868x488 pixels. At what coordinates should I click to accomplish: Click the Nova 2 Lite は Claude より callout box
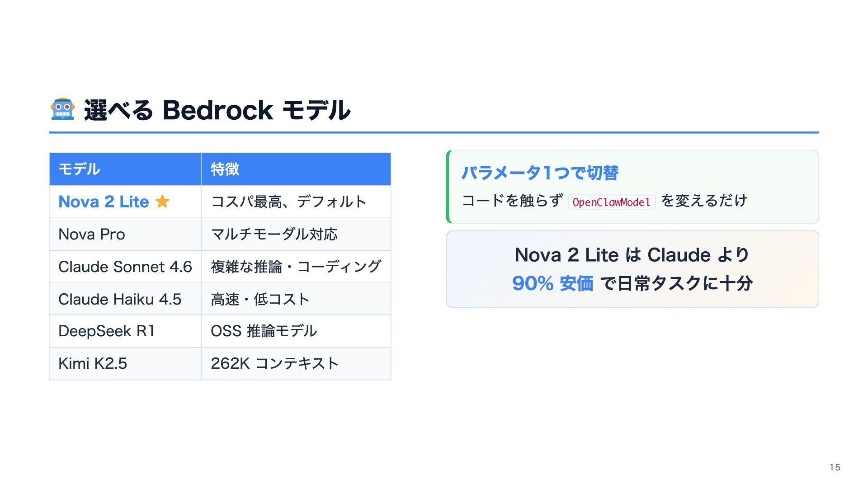pos(632,269)
